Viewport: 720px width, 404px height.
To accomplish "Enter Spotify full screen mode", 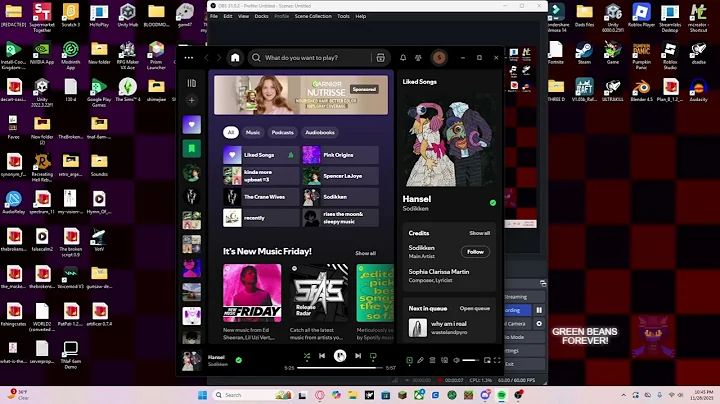I will [x=497, y=360].
